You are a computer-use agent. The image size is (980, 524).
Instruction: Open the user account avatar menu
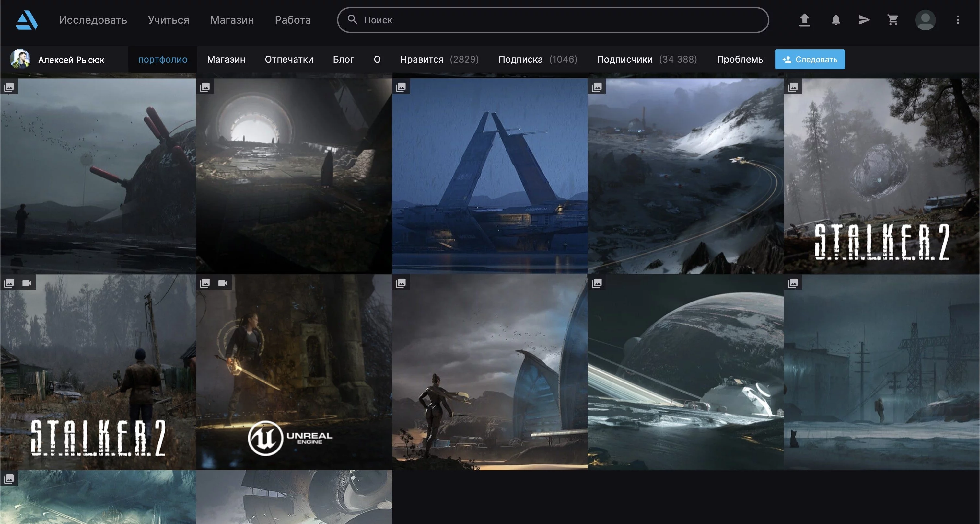(925, 20)
